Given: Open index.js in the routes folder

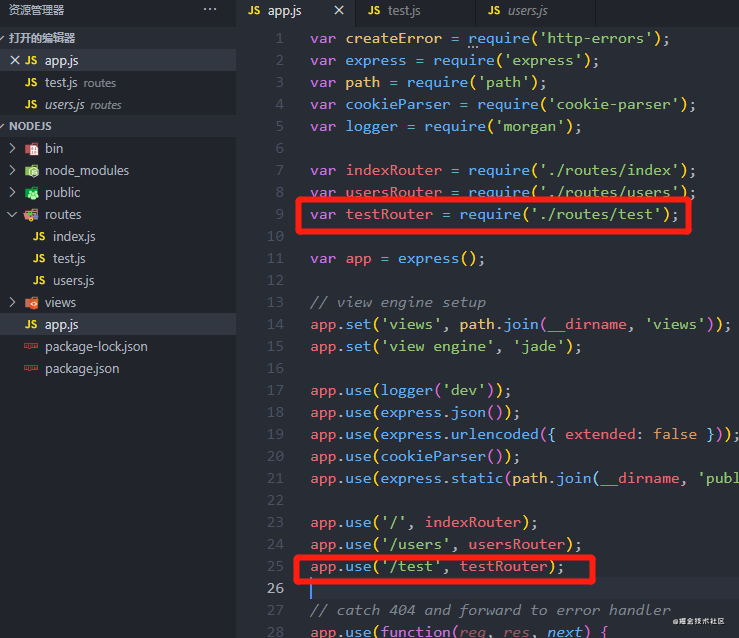Looking at the screenshot, I should click(x=74, y=237).
